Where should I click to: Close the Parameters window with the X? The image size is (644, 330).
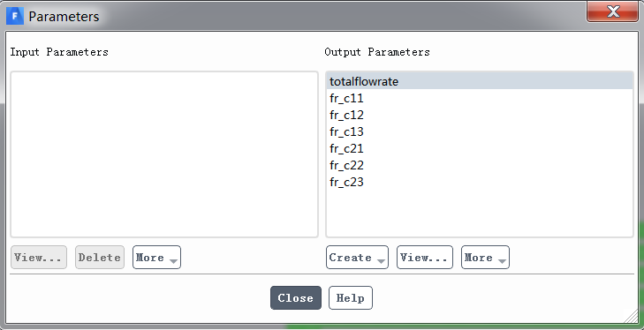(612, 11)
